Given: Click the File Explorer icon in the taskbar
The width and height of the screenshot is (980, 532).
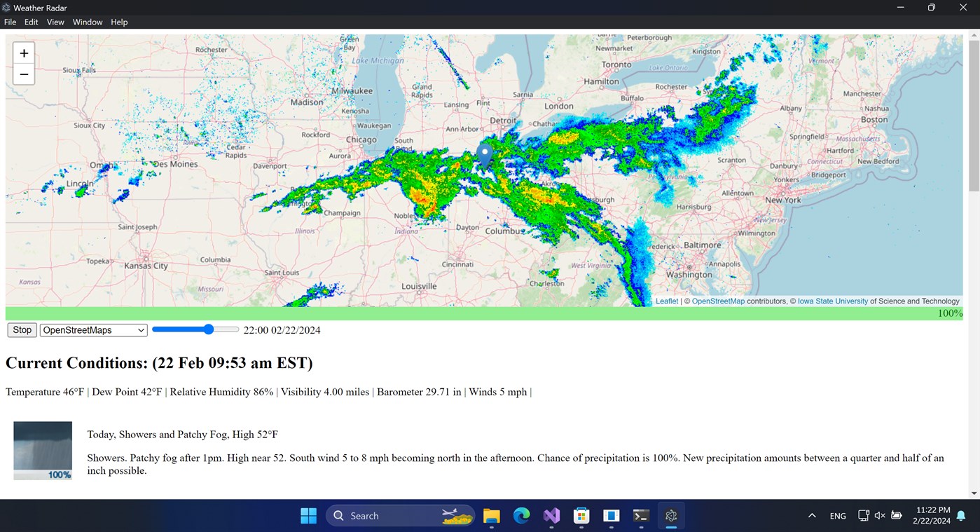Looking at the screenshot, I should (491, 515).
